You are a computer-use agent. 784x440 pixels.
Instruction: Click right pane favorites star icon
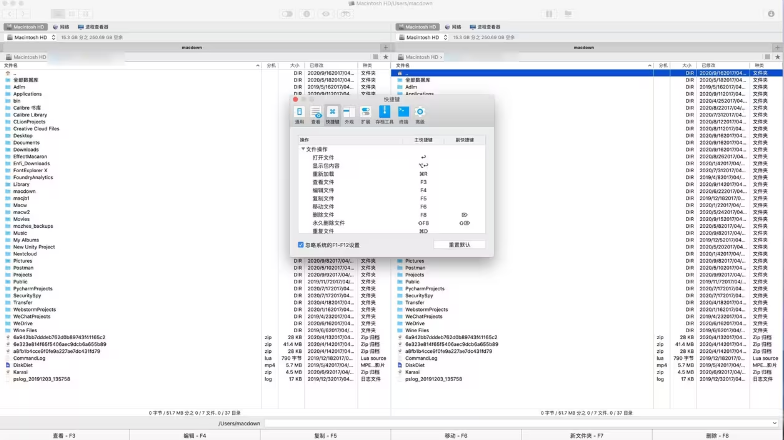click(778, 57)
